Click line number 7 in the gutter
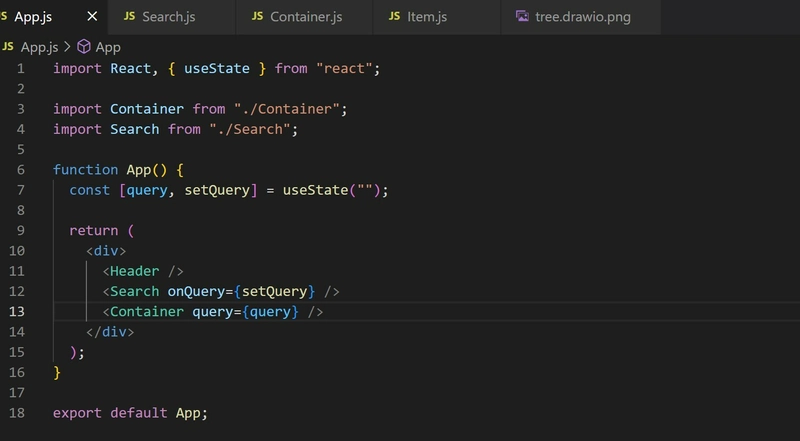The image size is (800, 441). (20, 190)
